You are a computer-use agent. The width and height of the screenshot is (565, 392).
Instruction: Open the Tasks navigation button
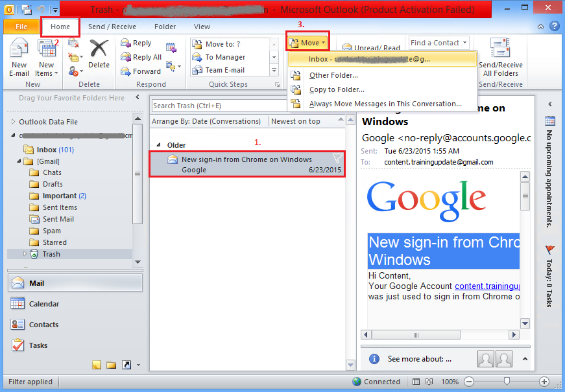75,345
